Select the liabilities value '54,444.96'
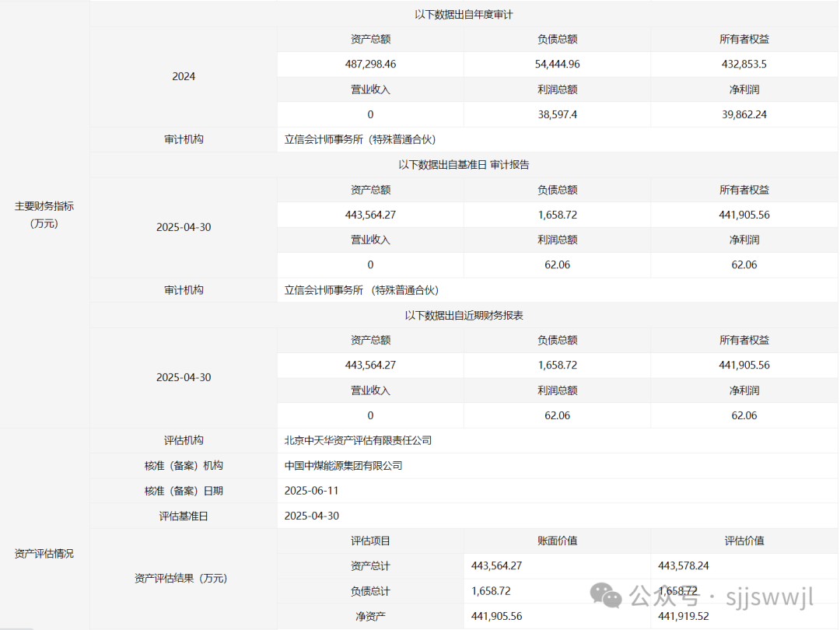The height and width of the screenshot is (630, 840). coord(557,65)
